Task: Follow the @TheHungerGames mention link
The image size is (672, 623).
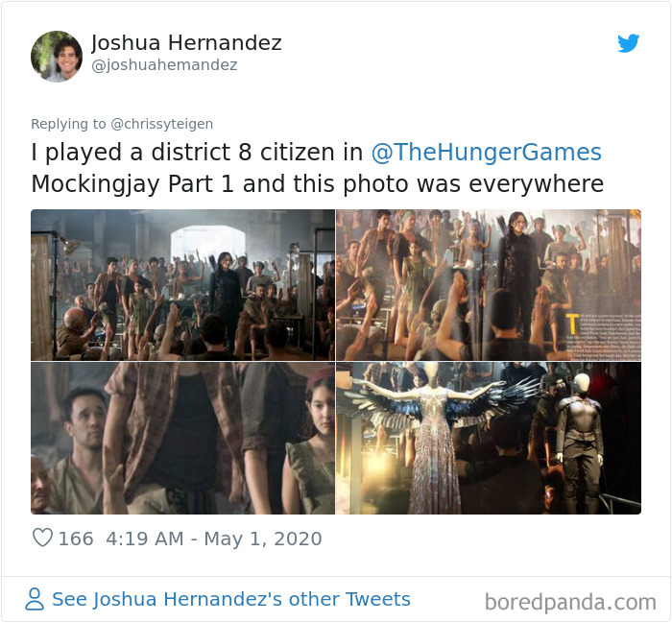Action: tap(486, 152)
